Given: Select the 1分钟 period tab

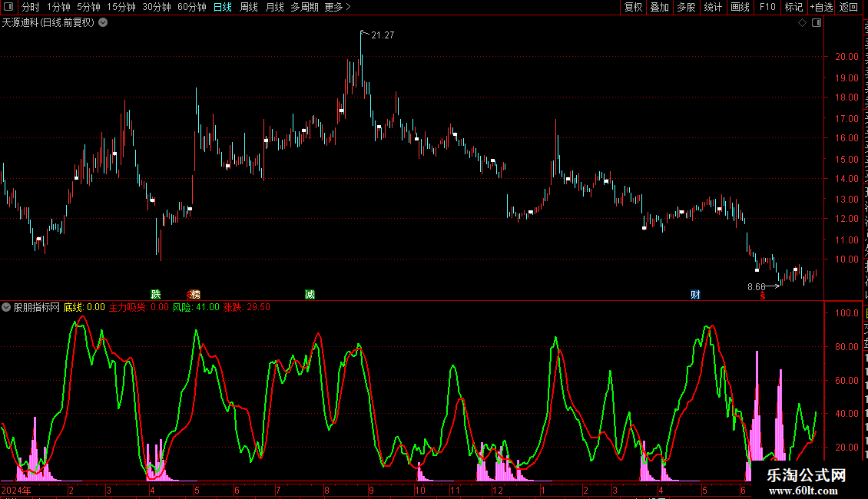Looking at the screenshot, I should click(x=58, y=7).
